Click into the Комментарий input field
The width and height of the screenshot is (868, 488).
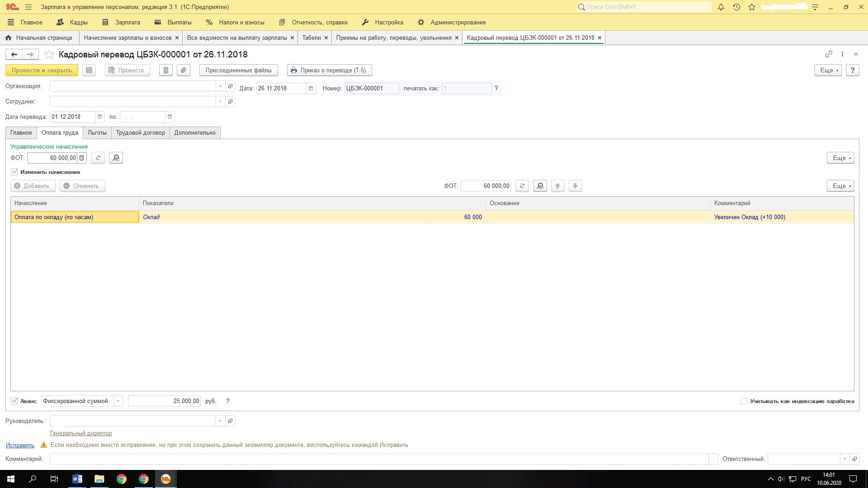pos(379,459)
